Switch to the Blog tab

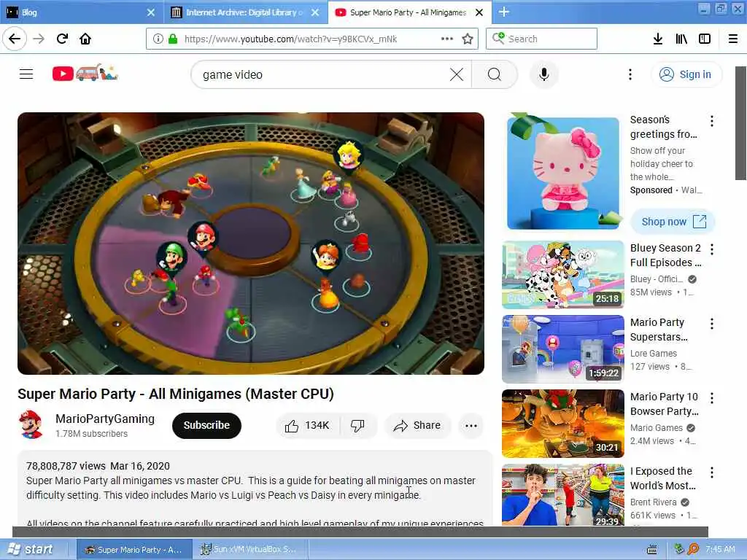[82, 12]
